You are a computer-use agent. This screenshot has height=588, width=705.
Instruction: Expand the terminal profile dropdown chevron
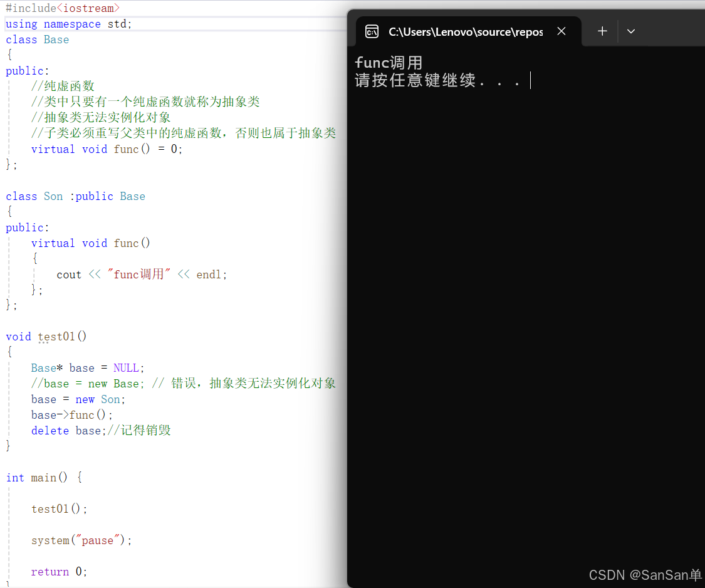point(631,31)
